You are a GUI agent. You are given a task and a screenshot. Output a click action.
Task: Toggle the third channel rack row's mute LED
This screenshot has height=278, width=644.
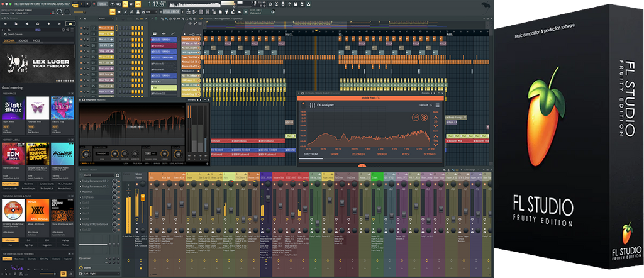tap(81, 40)
